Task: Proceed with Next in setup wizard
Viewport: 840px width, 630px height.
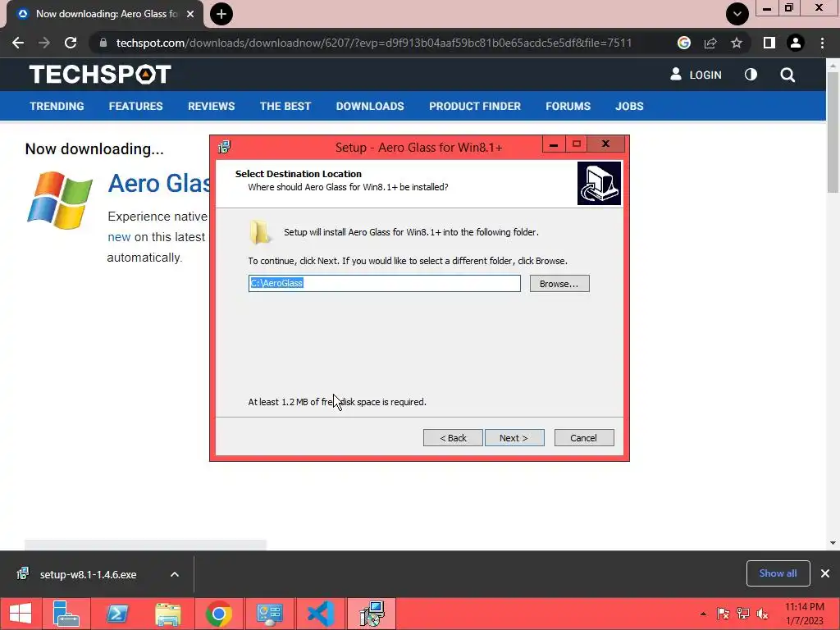Action: coord(514,438)
